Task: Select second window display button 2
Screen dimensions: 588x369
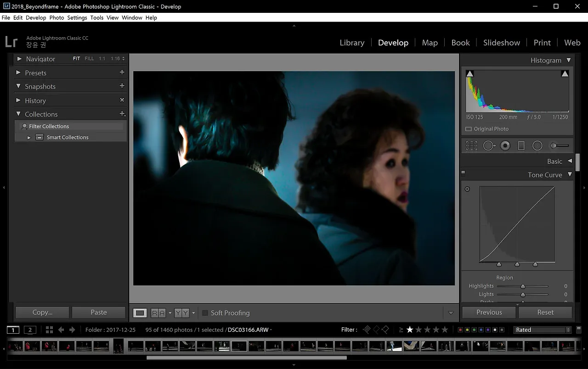Action: (30, 330)
